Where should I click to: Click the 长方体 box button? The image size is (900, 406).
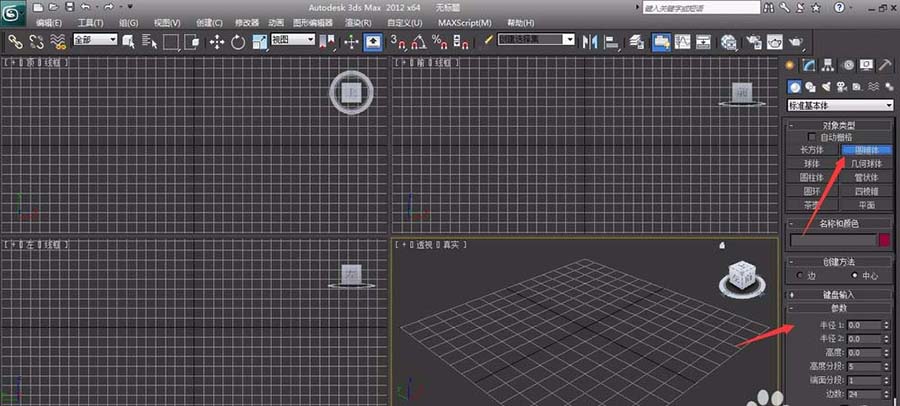click(x=812, y=150)
